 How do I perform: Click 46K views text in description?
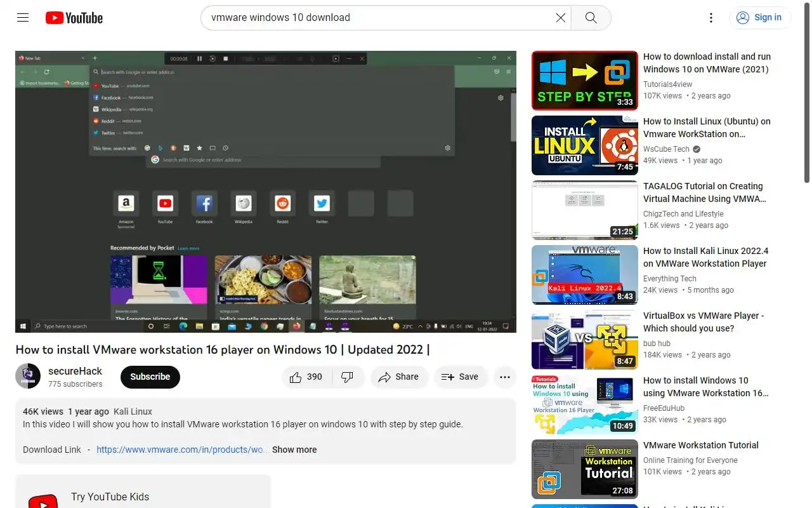(x=43, y=411)
